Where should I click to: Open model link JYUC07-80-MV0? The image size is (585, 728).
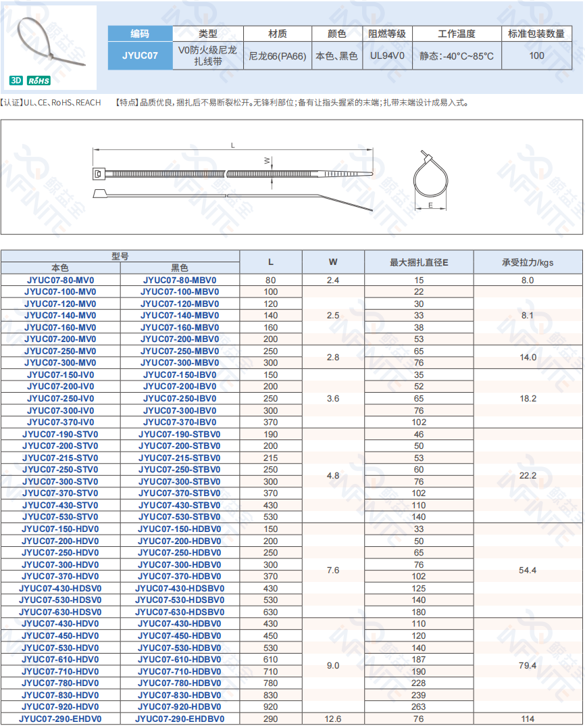[x=61, y=280]
